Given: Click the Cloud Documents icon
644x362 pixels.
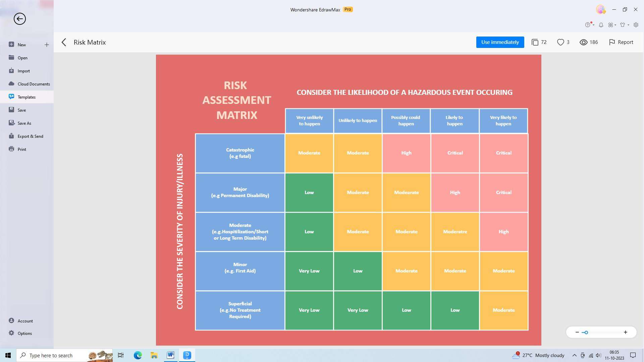Looking at the screenshot, I should coord(11,83).
